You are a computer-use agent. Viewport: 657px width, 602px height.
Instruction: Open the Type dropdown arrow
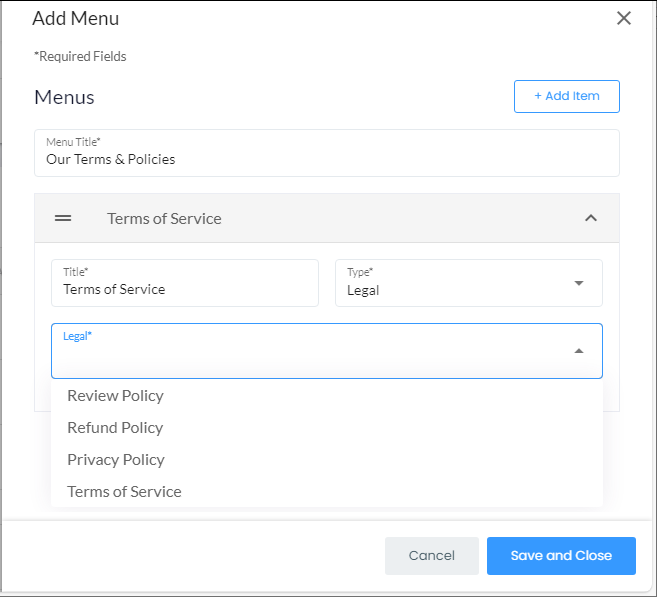coord(579,283)
